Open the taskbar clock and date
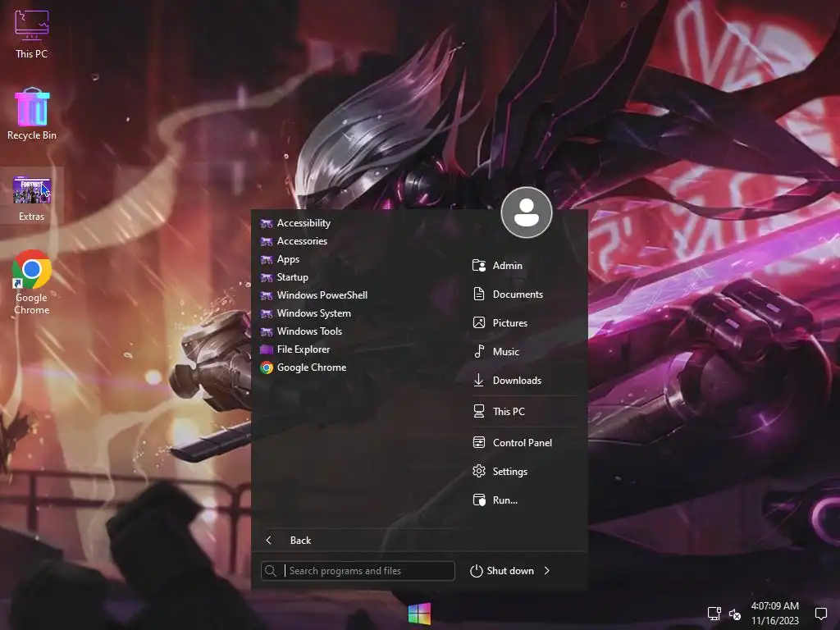 [x=774, y=614]
